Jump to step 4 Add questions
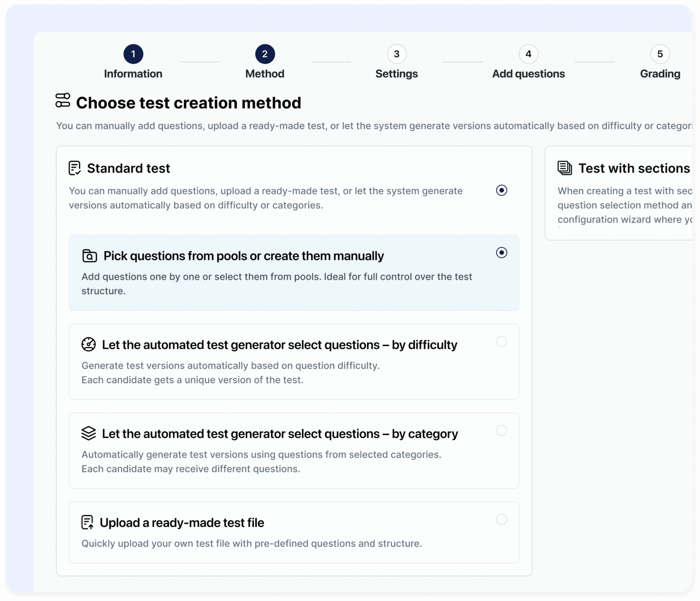 (528, 54)
